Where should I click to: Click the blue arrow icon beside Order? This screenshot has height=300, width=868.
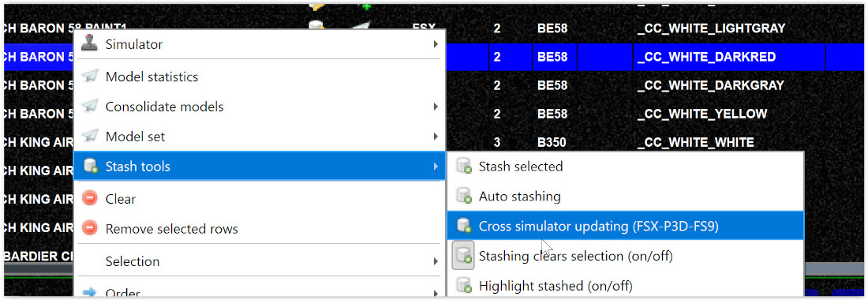(x=89, y=292)
